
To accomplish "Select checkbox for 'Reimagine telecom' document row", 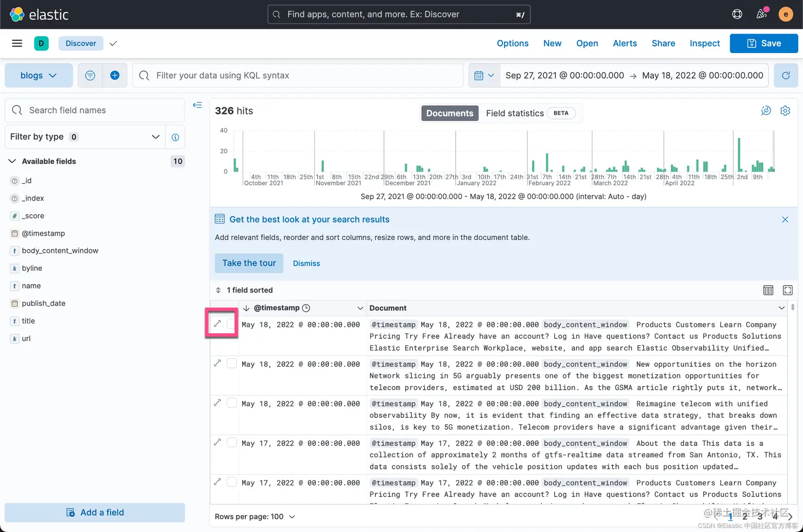I will [232, 403].
